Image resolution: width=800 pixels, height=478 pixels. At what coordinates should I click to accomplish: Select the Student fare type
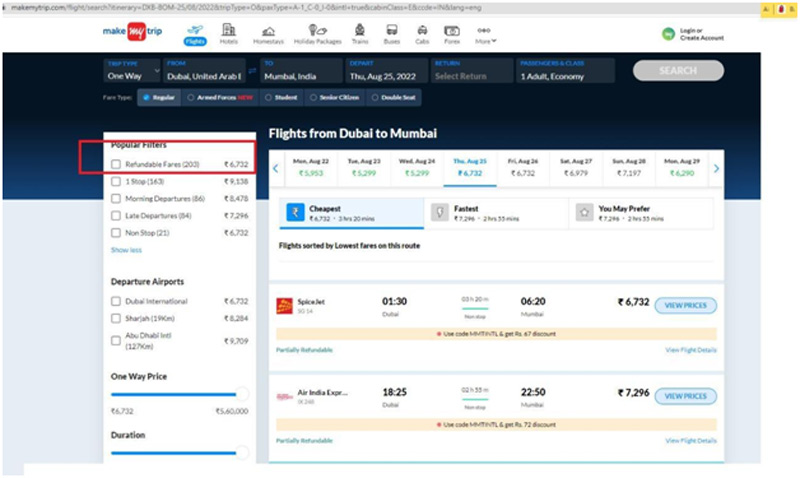281,97
